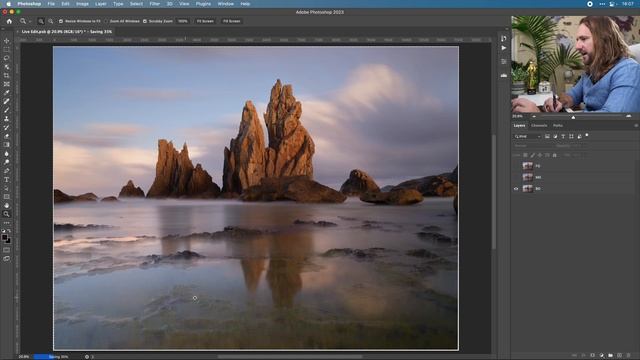Screen dimensions: 640x360
Task: Select the Frame tool
Action: pos(7,84)
